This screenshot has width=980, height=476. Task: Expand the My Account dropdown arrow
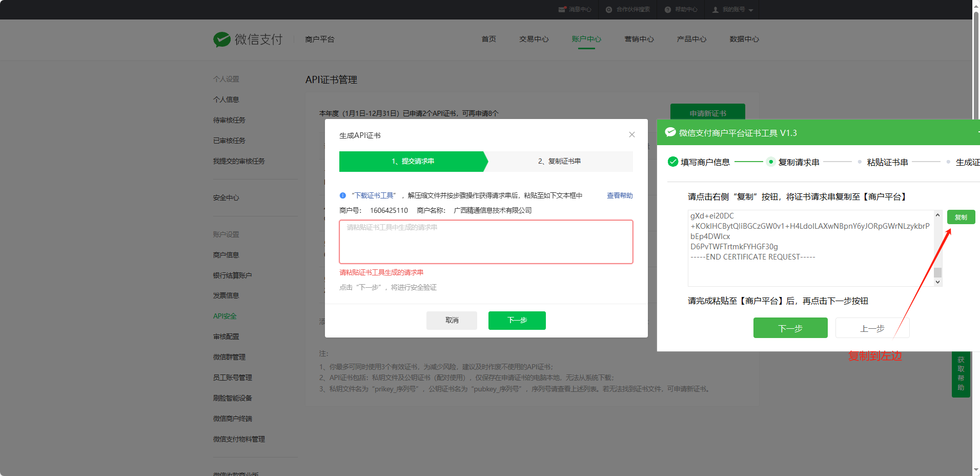coord(751,10)
